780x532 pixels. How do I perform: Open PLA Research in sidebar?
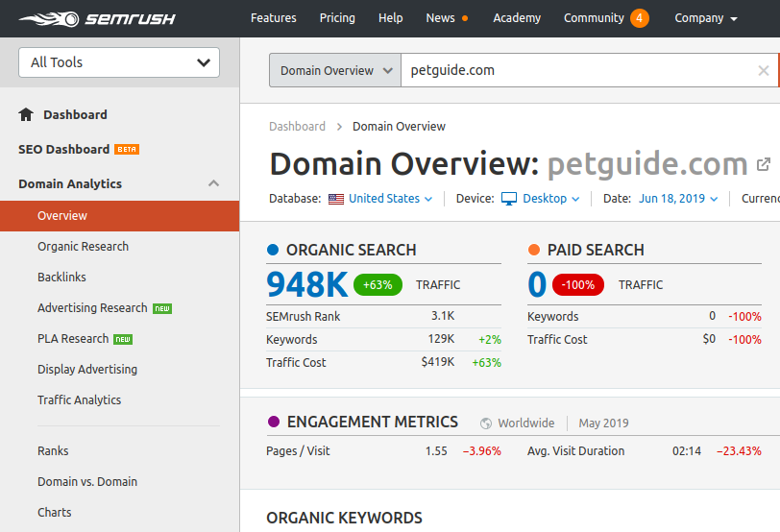point(73,339)
